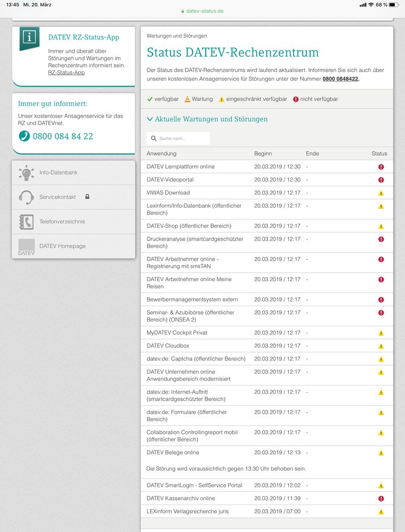
Task: Click the error icon for Druckeranalyse row
Action: click(381, 239)
